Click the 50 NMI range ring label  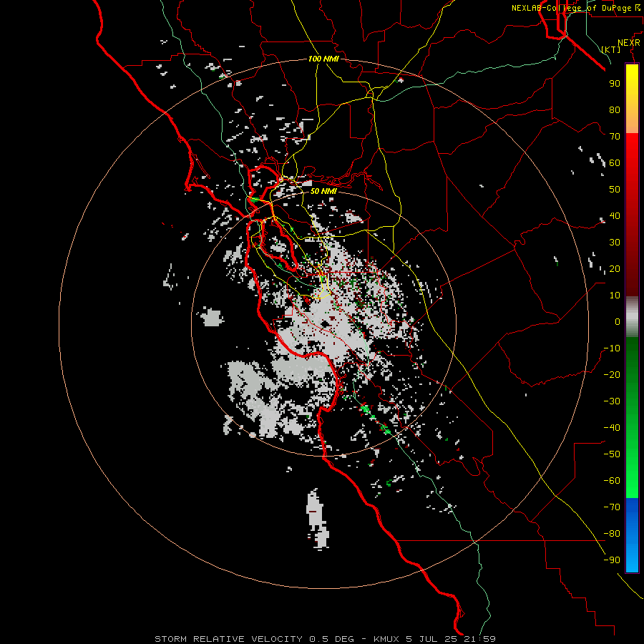[323, 191]
